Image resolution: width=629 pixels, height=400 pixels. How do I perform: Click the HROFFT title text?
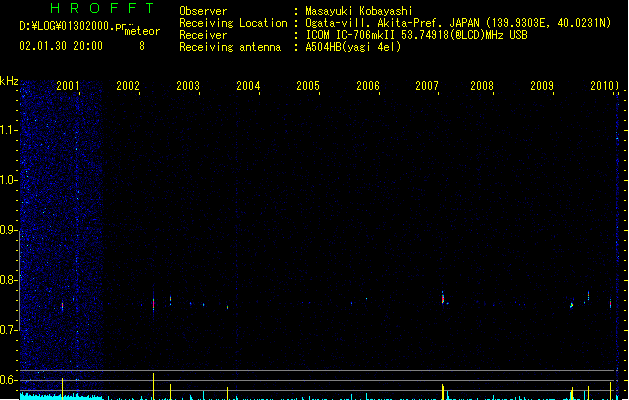pos(103,8)
